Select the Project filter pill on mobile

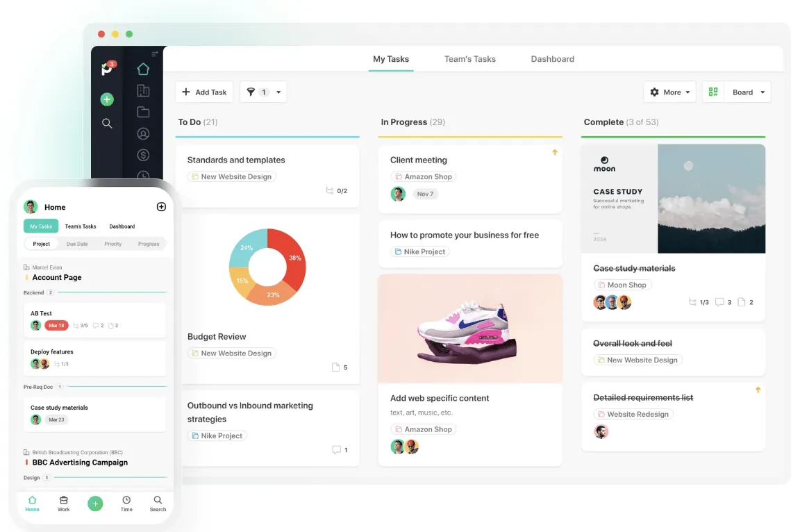click(x=42, y=244)
